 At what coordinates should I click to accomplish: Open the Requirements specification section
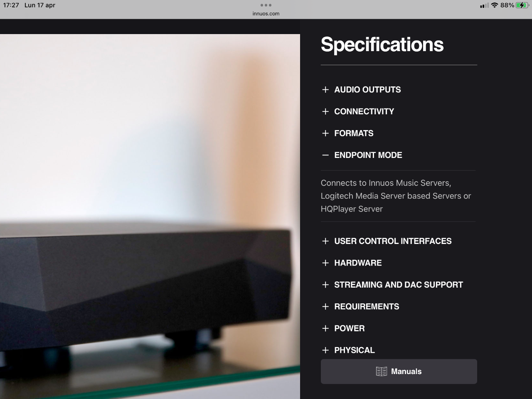tap(367, 307)
